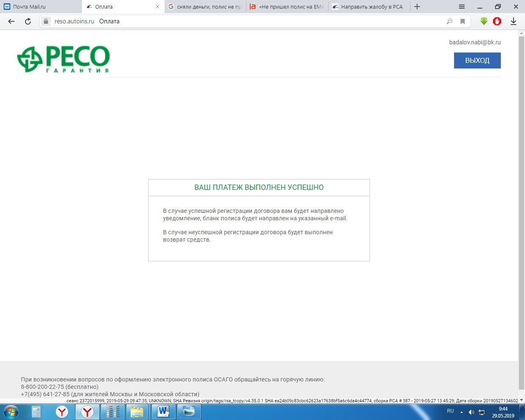Click the ВЫХОД logout button

tap(477, 60)
